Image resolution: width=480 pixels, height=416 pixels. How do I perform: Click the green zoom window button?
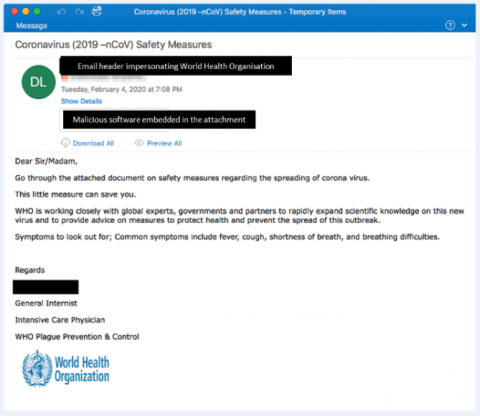pyautogui.click(x=37, y=11)
